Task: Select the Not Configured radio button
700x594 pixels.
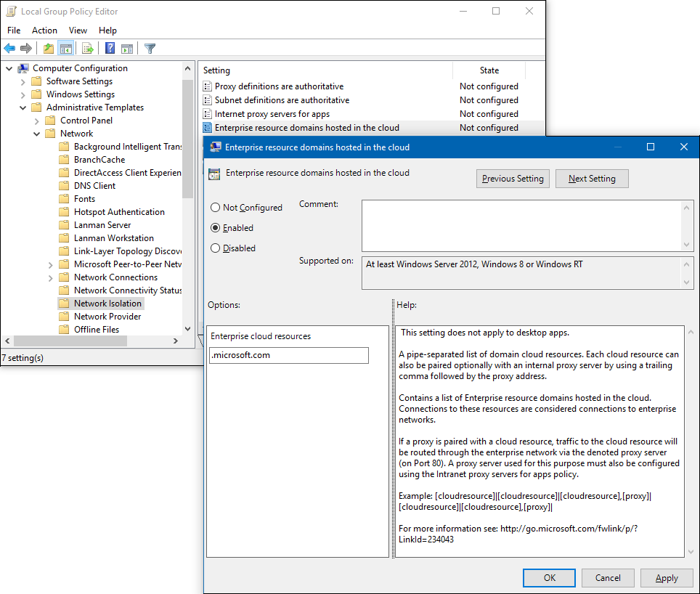Action: pyautogui.click(x=216, y=207)
